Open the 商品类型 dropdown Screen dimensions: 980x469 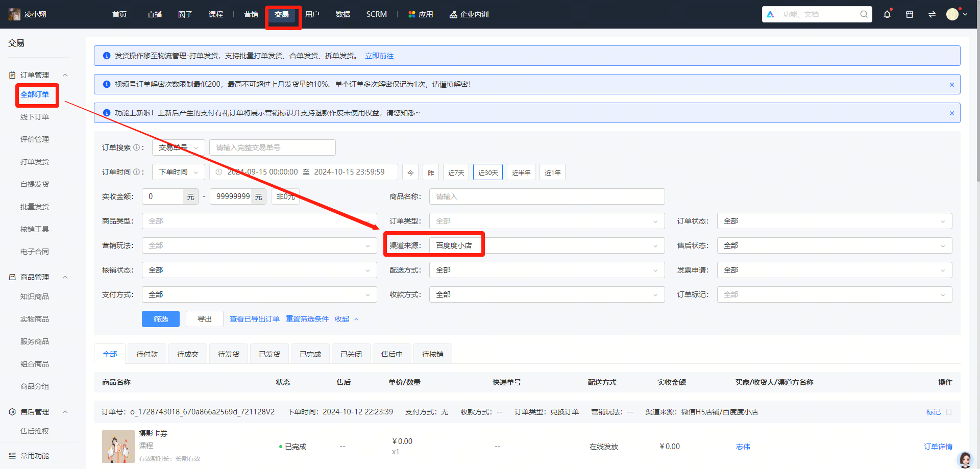[x=259, y=221]
